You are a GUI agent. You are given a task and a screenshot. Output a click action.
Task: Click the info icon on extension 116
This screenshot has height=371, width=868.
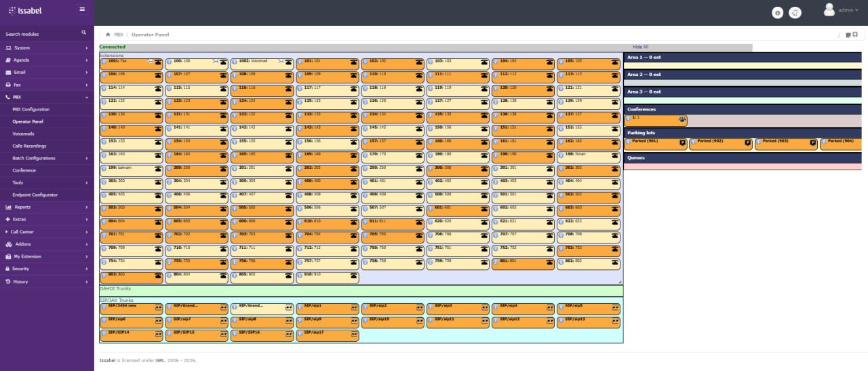coord(234,87)
